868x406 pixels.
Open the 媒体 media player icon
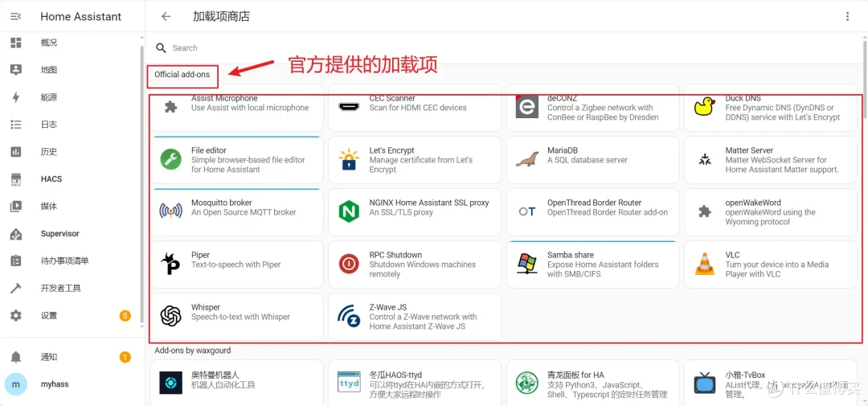16,206
